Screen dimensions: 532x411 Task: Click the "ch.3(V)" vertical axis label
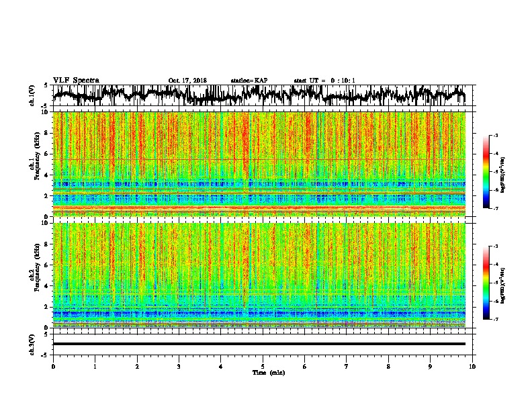click(x=32, y=345)
